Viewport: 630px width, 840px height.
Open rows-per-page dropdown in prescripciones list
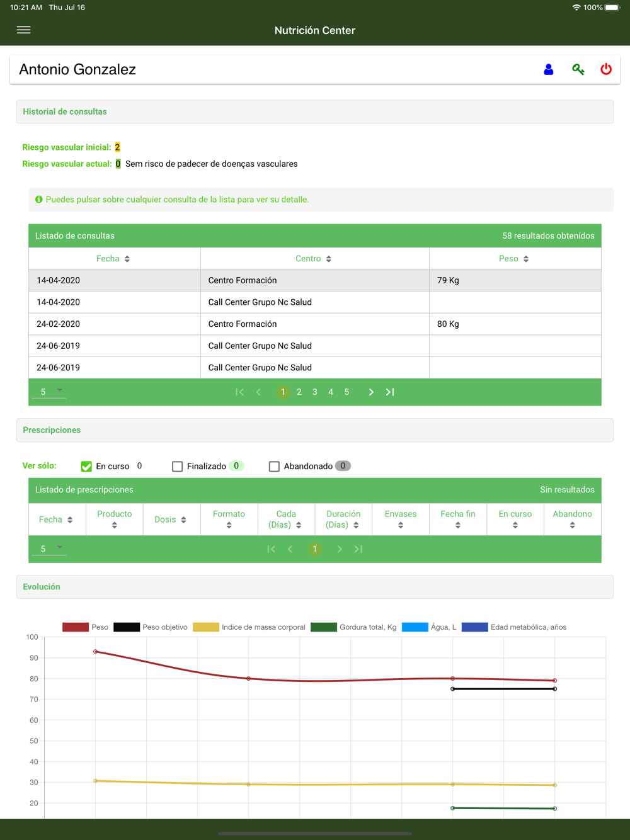coord(50,549)
